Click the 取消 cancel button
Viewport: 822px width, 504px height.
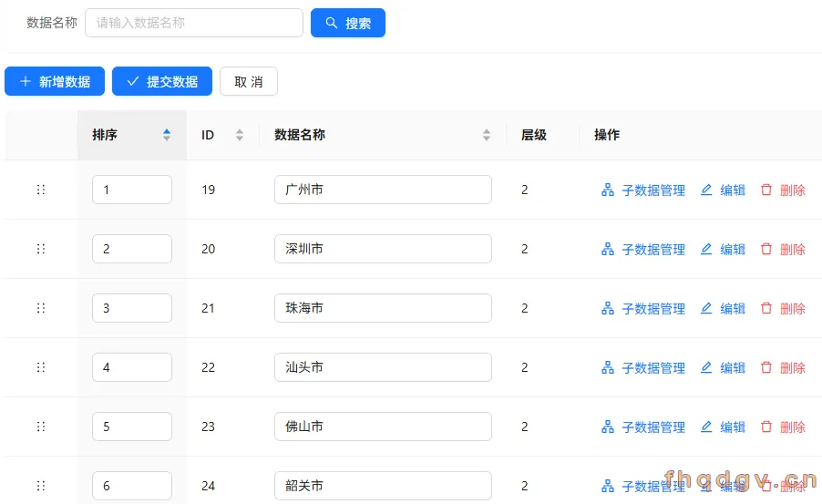coord(249,81)
